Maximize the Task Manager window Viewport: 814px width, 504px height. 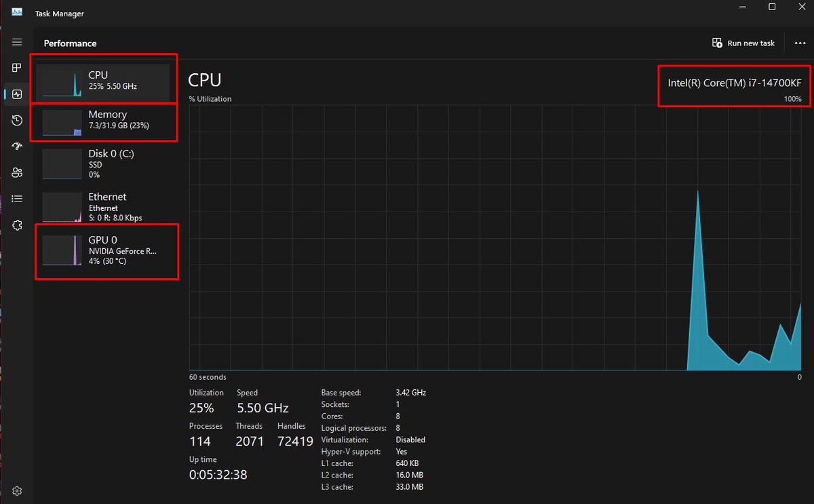772,7
